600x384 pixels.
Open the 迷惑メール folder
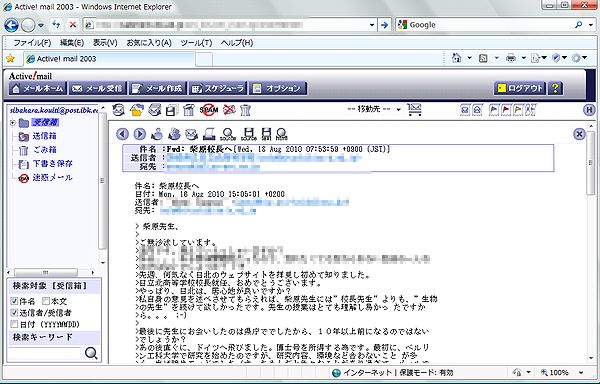(52, 177)
